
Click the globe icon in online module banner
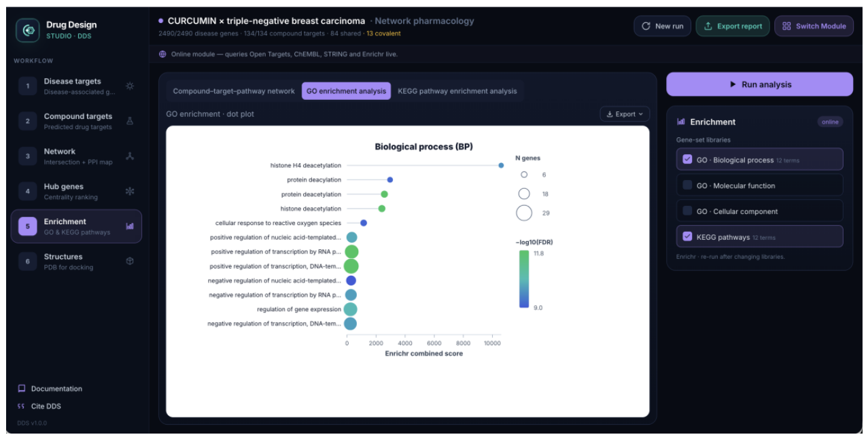pyautogui.click(x=162, y=54)
